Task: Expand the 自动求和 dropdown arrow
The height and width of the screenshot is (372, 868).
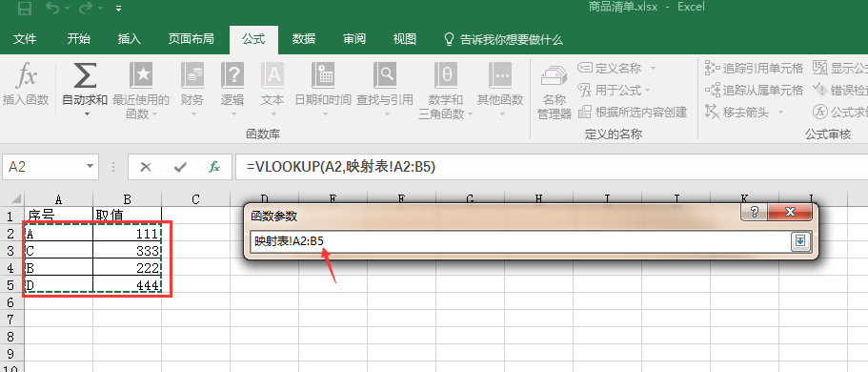Action: [87, 114]
